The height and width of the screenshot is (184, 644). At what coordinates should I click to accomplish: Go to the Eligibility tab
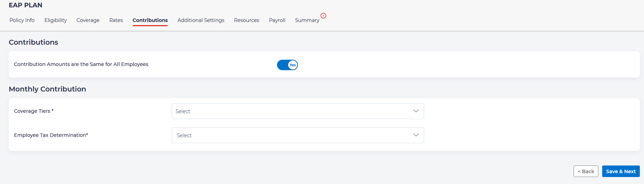click(55, 20)
